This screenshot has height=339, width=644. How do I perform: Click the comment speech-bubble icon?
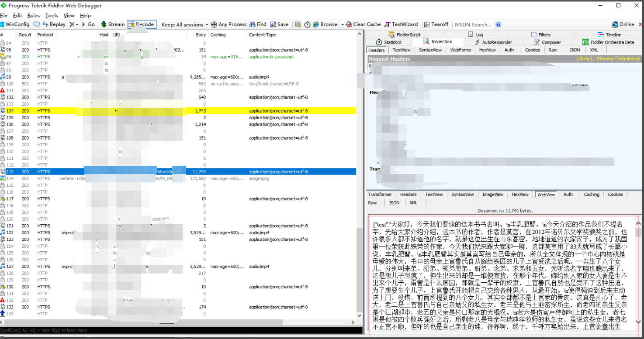tap(36, 24)
